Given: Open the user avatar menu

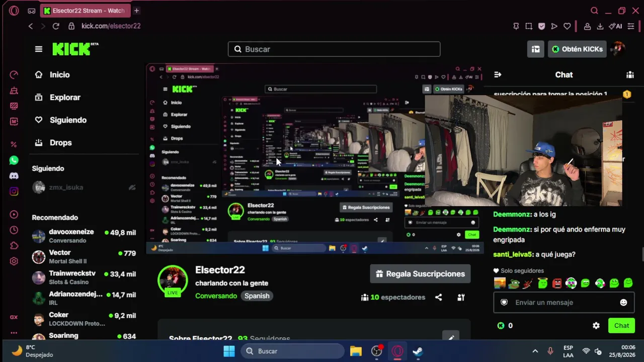Looking at the screenshot, I should point(618,49).
